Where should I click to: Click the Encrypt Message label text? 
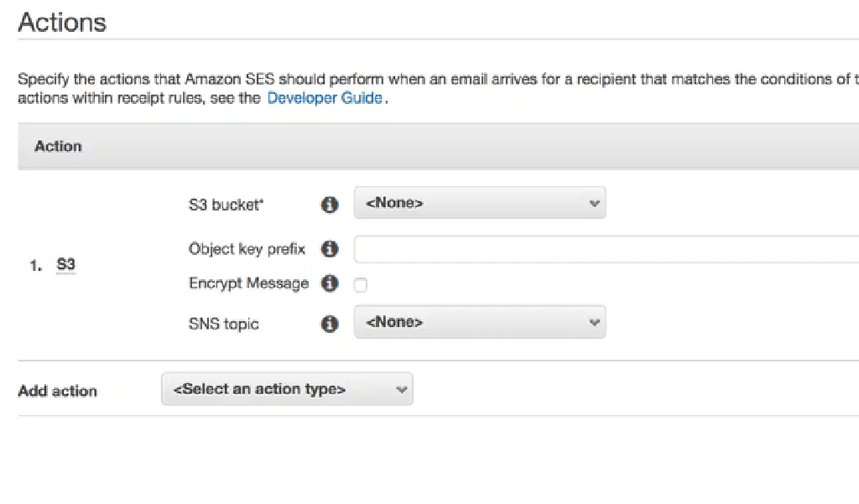pos(248,283)
